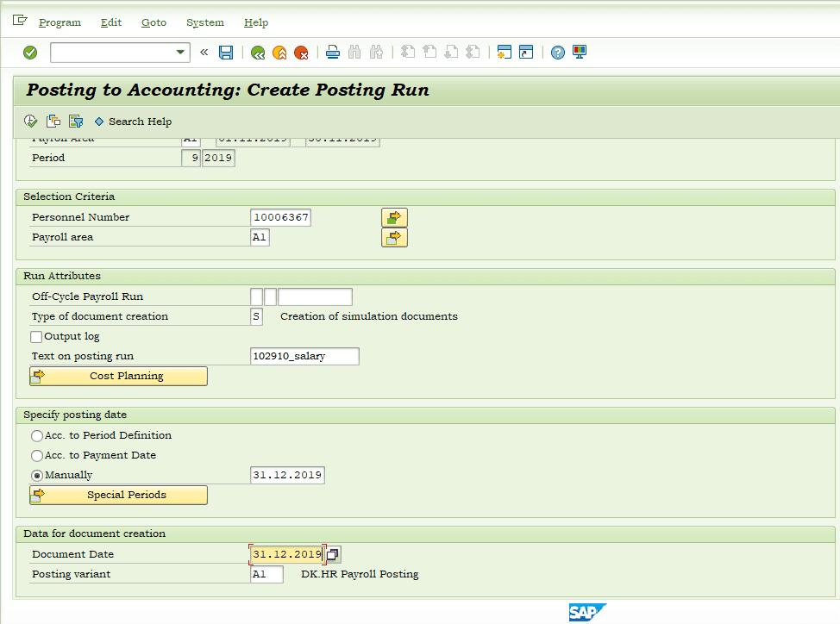
Task: Click the Next Page icon
Action: pyautogui.click(x=451, y=53)
